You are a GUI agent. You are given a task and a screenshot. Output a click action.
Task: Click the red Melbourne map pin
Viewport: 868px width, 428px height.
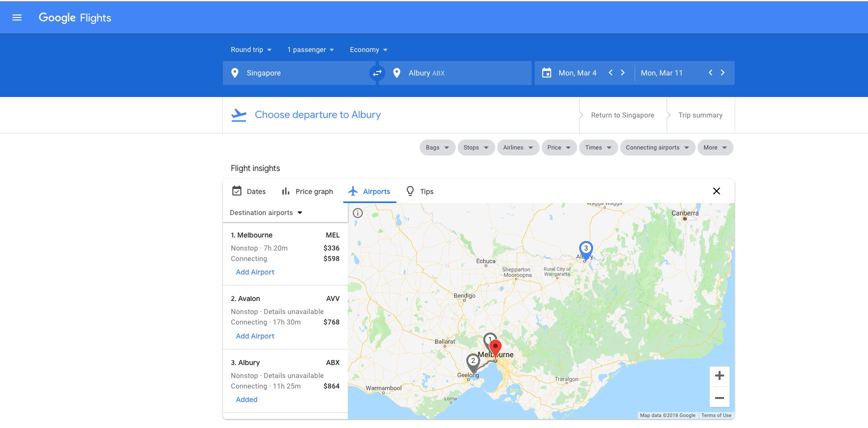click(x=495, y=347)
